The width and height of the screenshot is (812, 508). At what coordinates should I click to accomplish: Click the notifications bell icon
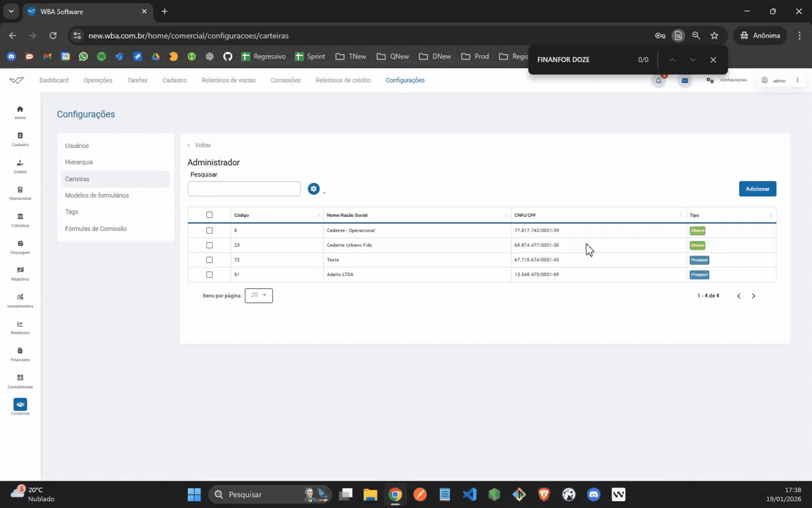tap(658, 81)
